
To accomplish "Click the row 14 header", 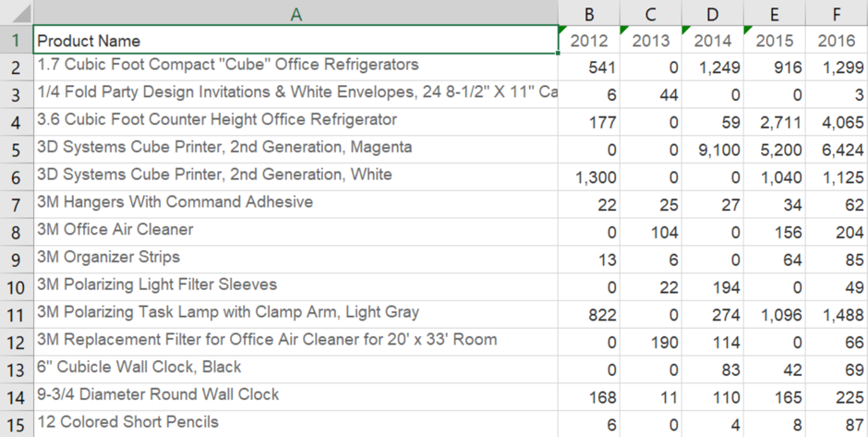I will coord(16,396).
